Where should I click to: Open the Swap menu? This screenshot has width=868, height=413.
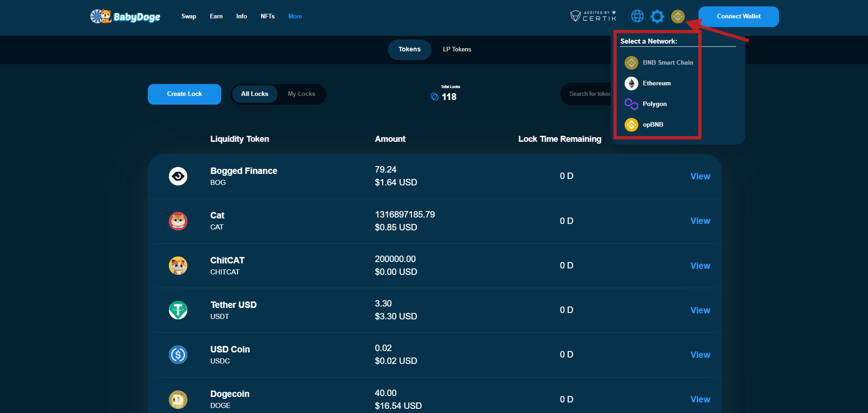[189, 17]
